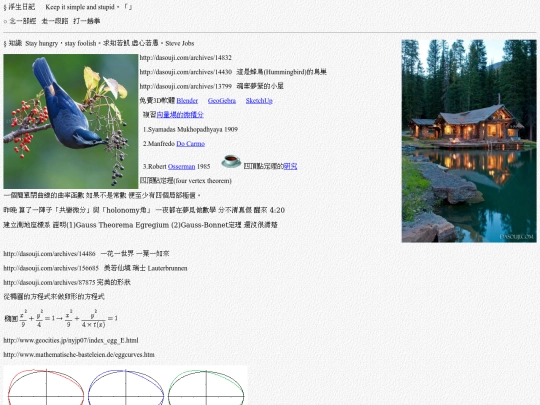The image size is (540, 405).
Task: Select URL text dasouji.com/archives/14486
Action: click(x=49, y=254)
